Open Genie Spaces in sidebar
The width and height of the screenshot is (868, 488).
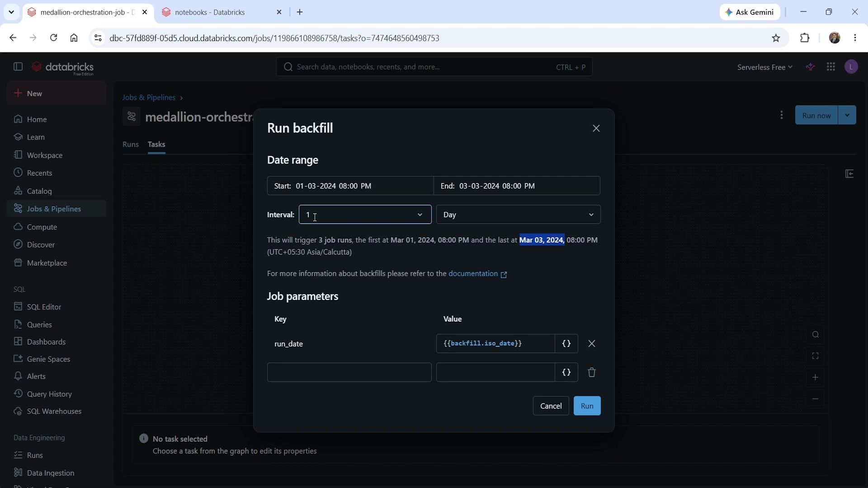coord(57,359)
